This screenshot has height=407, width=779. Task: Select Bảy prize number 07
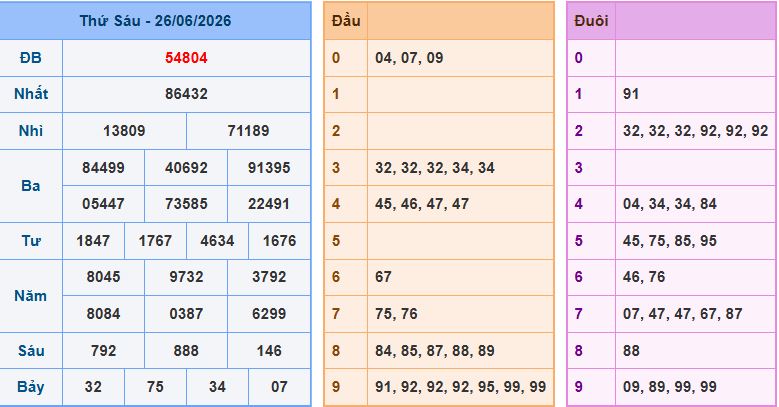click(x=279, y=387)
